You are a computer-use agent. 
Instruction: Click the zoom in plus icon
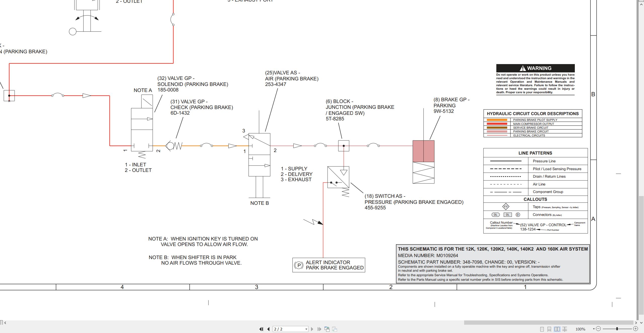coord(636,329)
